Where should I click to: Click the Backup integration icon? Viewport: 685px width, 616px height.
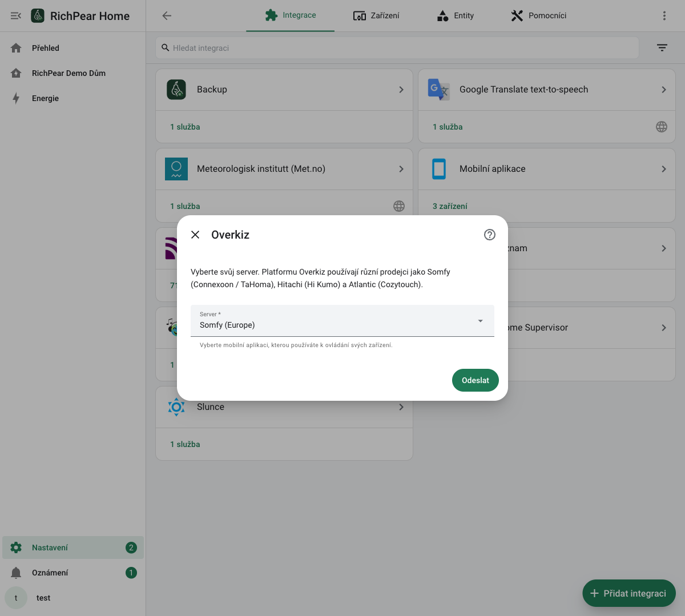point(176,90)
